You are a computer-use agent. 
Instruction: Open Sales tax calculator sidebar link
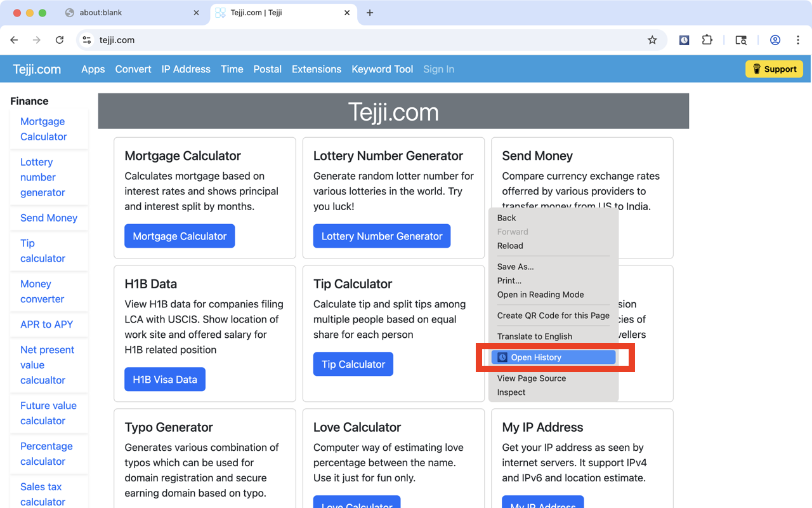[43, 494]
